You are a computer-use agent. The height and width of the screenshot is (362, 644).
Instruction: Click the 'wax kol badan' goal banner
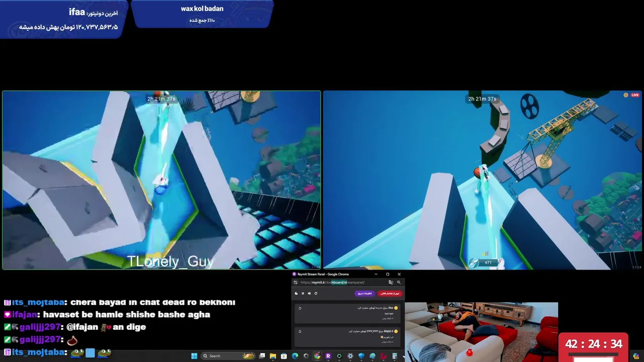pyautogui.click(x=202, y=14)
